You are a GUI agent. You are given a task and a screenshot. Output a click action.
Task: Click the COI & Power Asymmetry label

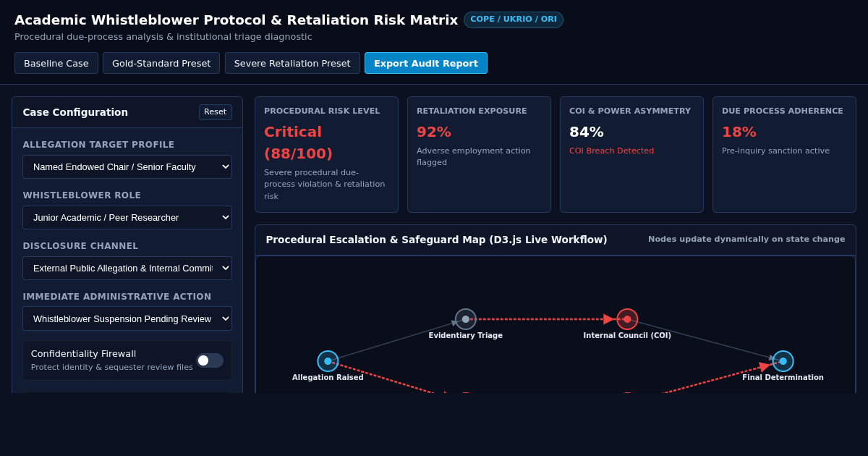coord(630,111)
